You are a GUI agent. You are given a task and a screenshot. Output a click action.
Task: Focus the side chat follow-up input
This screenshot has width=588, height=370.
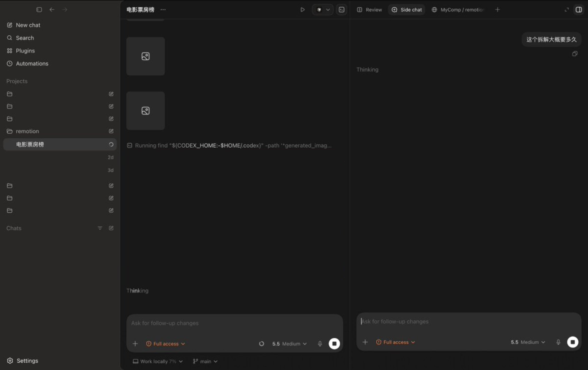469,321
